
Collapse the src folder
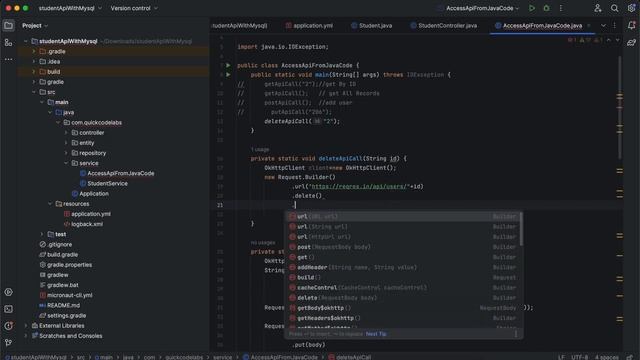click(x=34, y=92)
